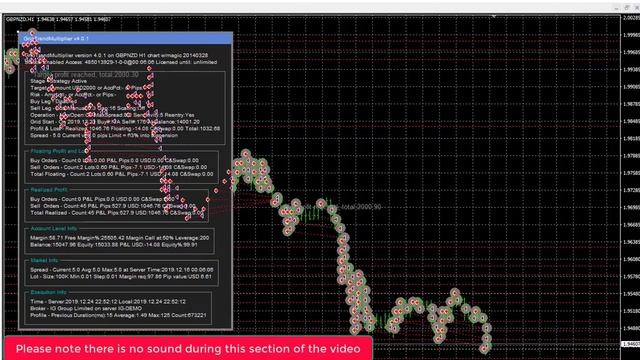Click the Margin and Leverage:200 row
This screenshot has height=360, width=640.
coord(120,238)
